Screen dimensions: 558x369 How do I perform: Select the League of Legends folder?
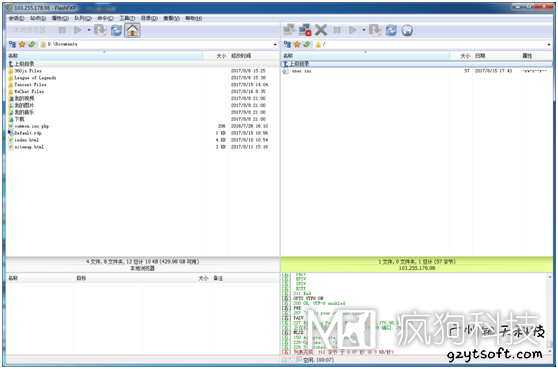[x=35, y=78]
